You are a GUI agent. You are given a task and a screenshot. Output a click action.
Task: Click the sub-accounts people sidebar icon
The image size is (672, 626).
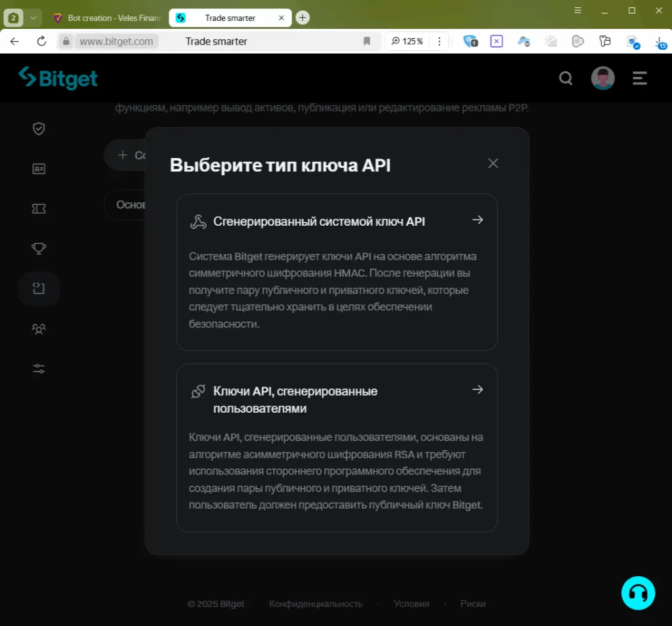(39, 329)
